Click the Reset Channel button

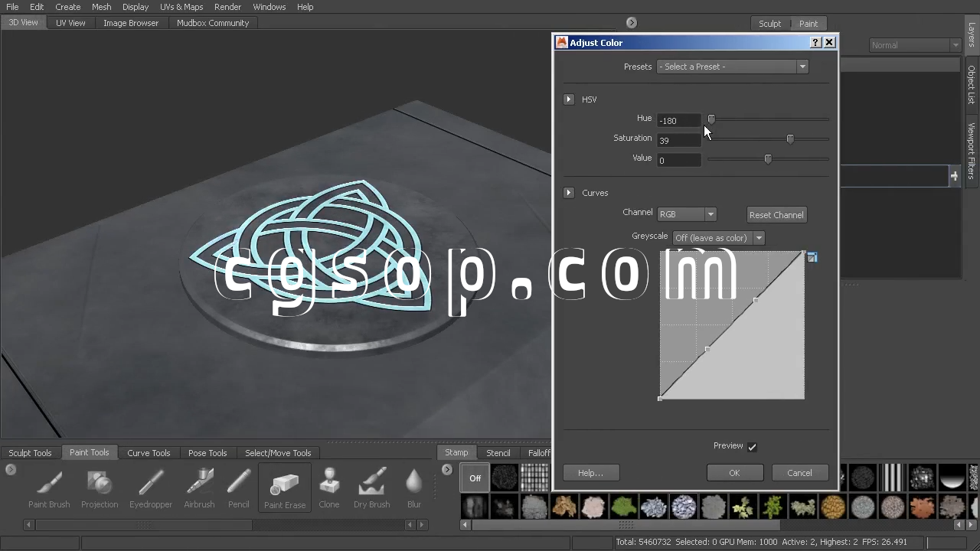[x=776, y=215]
